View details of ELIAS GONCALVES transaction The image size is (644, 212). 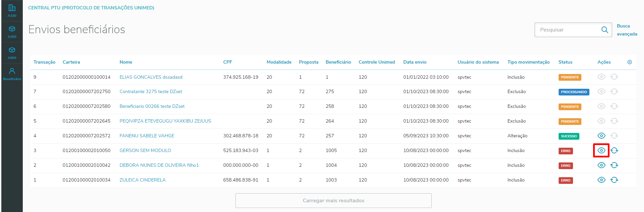point(601,77)
